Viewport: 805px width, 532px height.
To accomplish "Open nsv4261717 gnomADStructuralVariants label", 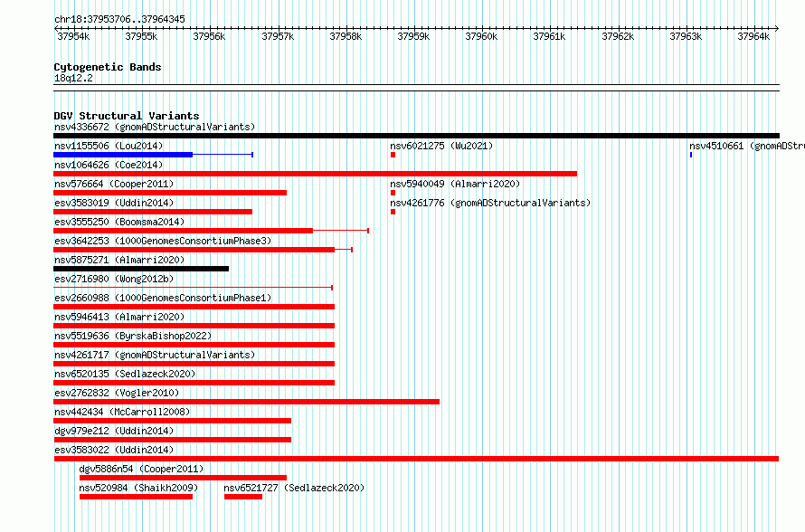I will click(x=155, y=355).
